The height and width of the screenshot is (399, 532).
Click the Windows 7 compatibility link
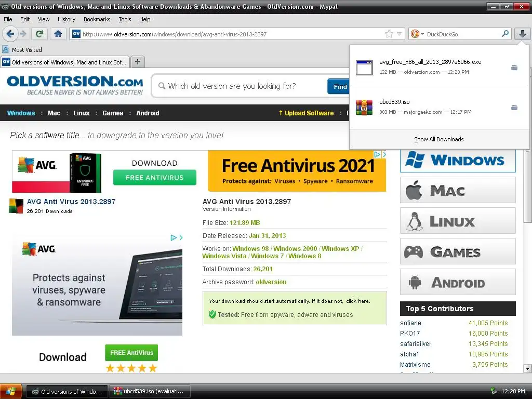(x=268, y=256)
